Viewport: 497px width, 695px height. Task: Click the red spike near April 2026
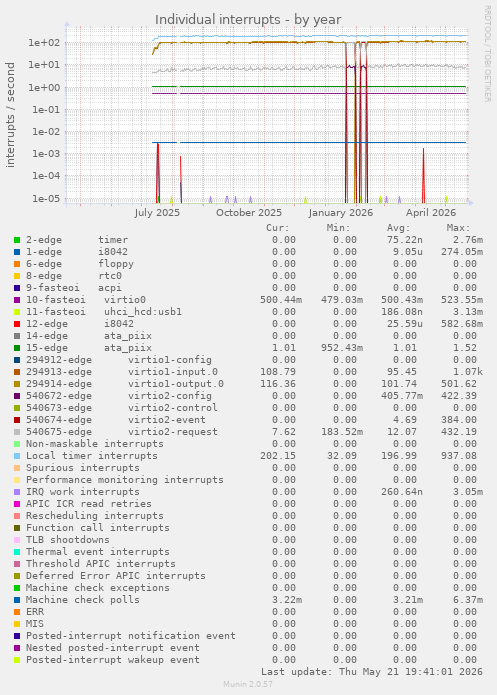(x=423, y=175)
